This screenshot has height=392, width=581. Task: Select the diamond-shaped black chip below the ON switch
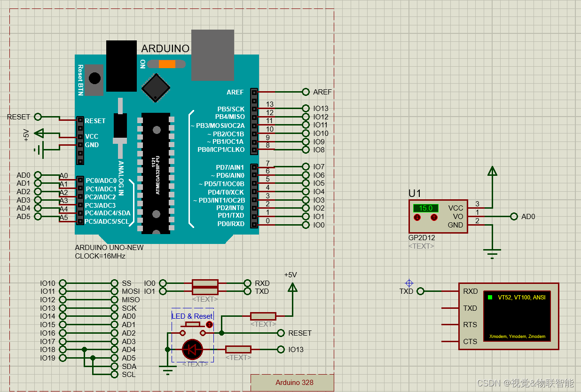(156, 87)
